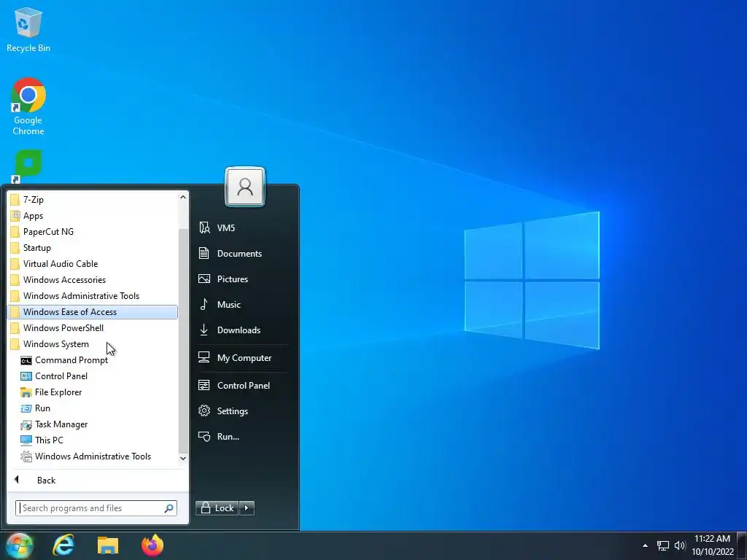Click the volume speaker icon
This screenshot has height=560, width=747.
tap(680, 545)
